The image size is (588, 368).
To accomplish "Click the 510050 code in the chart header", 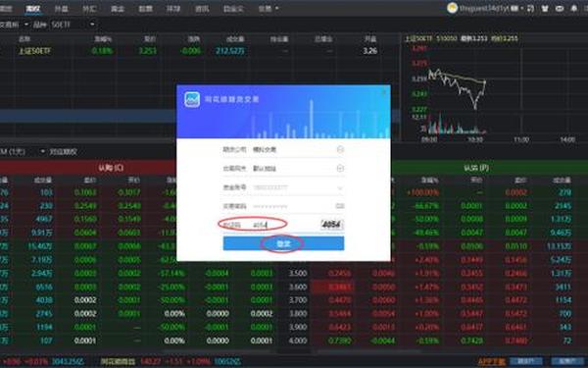I will (x=447, y=38).
